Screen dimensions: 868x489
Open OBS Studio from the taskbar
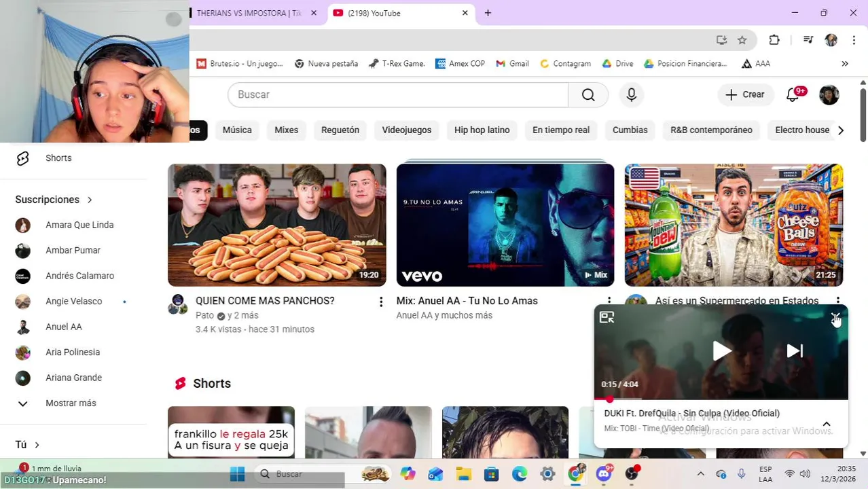click(632, 473)
